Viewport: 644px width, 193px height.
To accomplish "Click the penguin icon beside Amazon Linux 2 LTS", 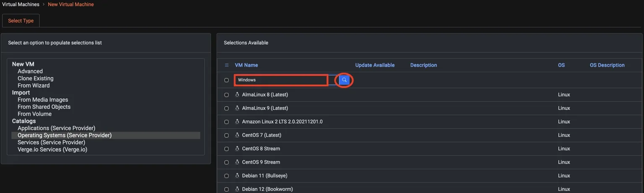I will point(237,121).
